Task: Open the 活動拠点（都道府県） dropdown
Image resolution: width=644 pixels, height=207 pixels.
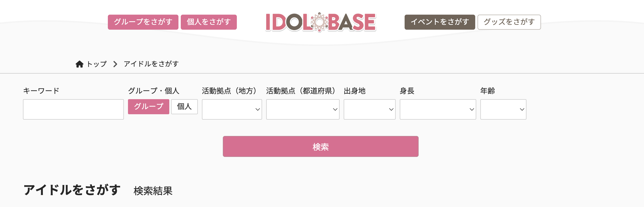Action: pyautogui.click(x=303, y=109)
